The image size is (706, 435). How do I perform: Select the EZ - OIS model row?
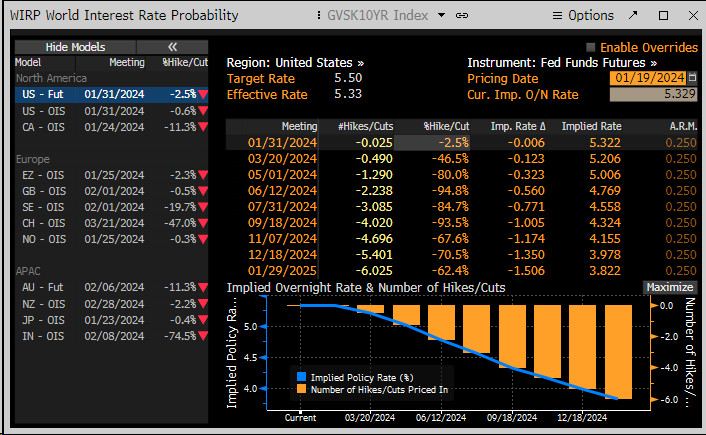112,175
